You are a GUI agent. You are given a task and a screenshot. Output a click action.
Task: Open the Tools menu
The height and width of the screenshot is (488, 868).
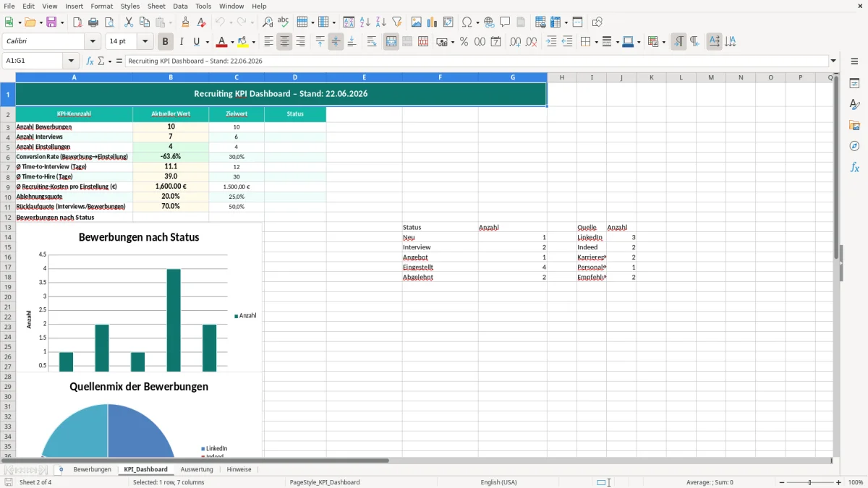(x=203, y=6)
